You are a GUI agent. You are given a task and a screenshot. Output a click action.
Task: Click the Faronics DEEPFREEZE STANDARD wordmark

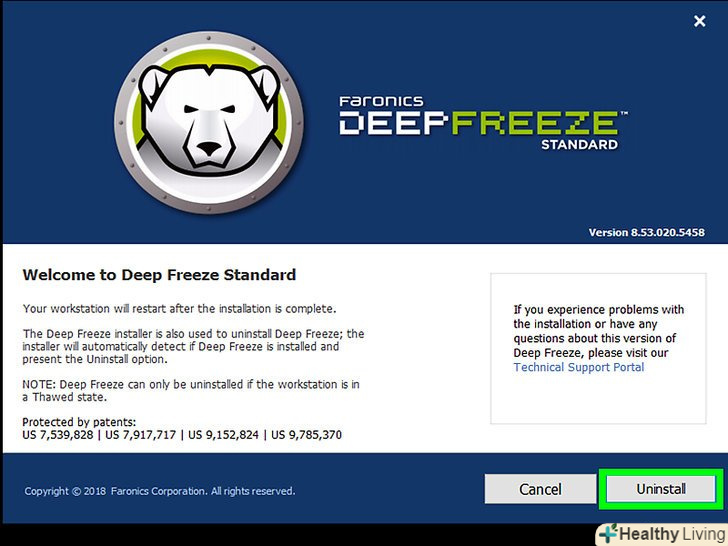click(483, 123)
